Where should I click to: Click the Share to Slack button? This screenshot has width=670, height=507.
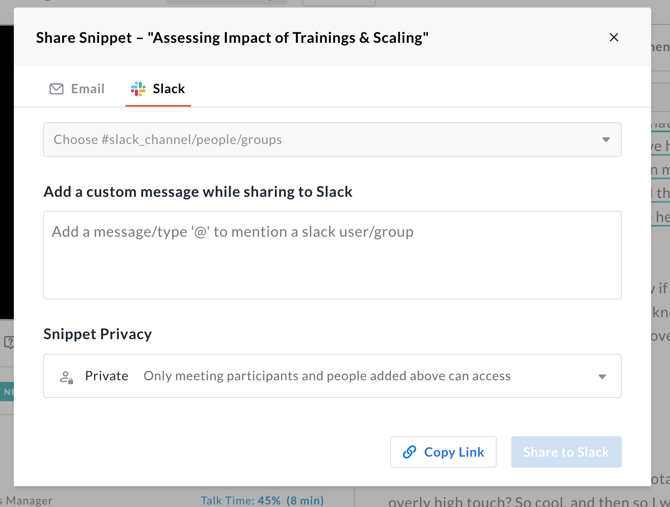coord(566,452)
